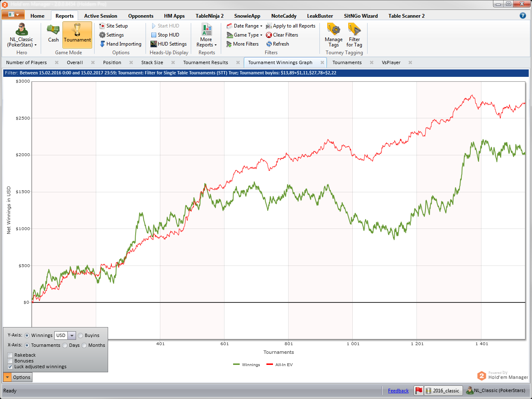Clear all filters
This screenshot has height=399, width=532.
pos(282,35)
